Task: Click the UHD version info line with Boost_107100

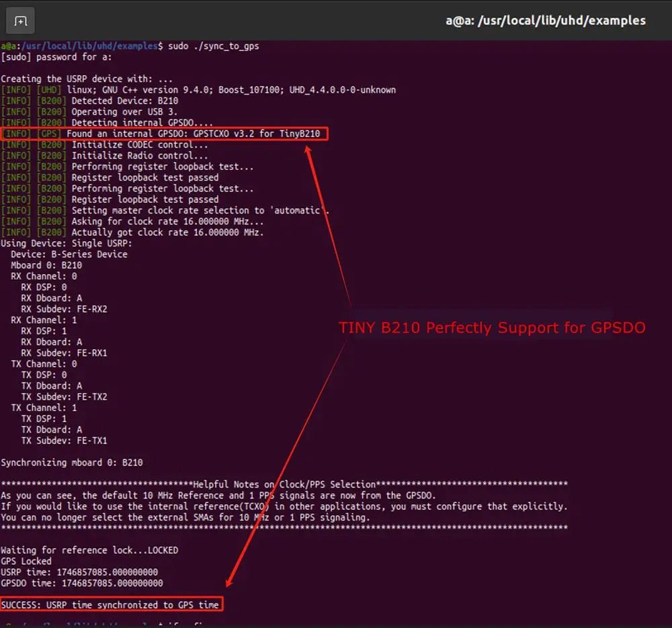Action: click(x=198, y=90)
